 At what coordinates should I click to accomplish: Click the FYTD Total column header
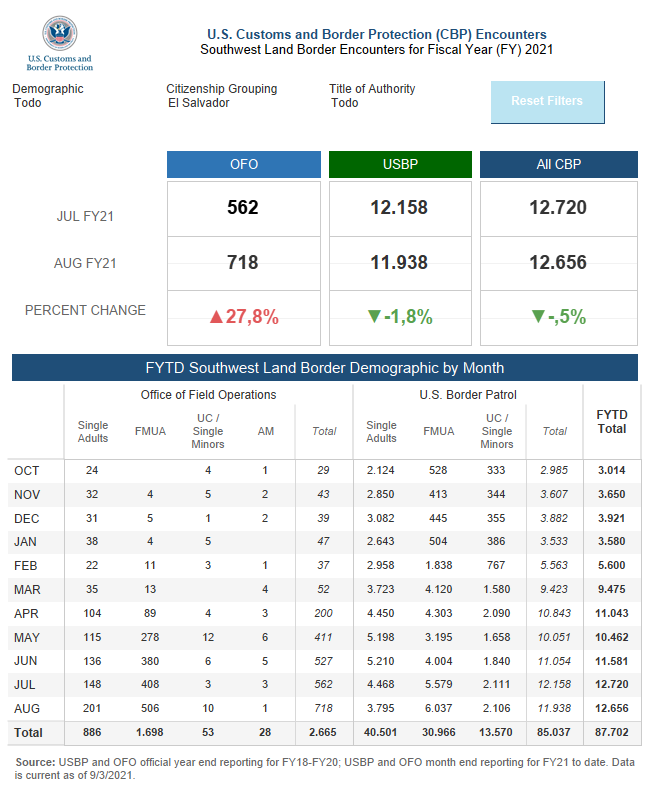pyautogui.click(x=611, y=421)
